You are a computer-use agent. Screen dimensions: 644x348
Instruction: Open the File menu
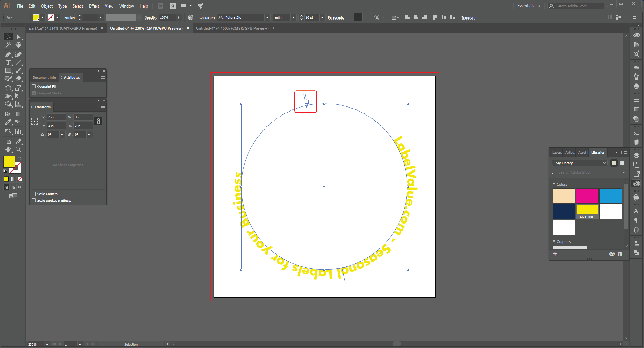(20, 6)
